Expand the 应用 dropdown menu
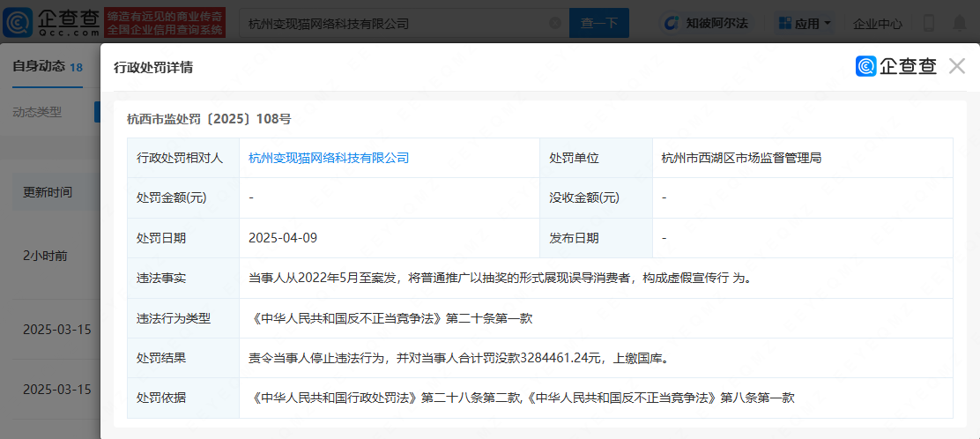 [x=806, y=24]
